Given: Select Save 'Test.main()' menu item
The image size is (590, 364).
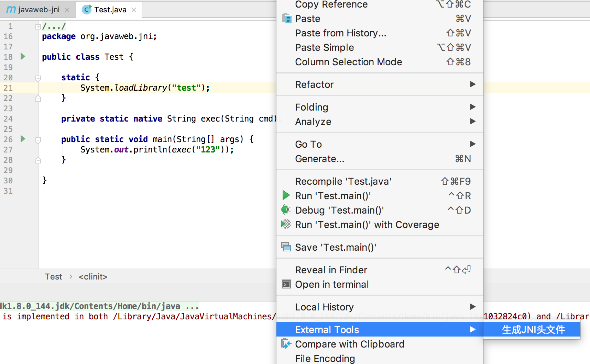Looking at the screenshot, I should (380, 247).
